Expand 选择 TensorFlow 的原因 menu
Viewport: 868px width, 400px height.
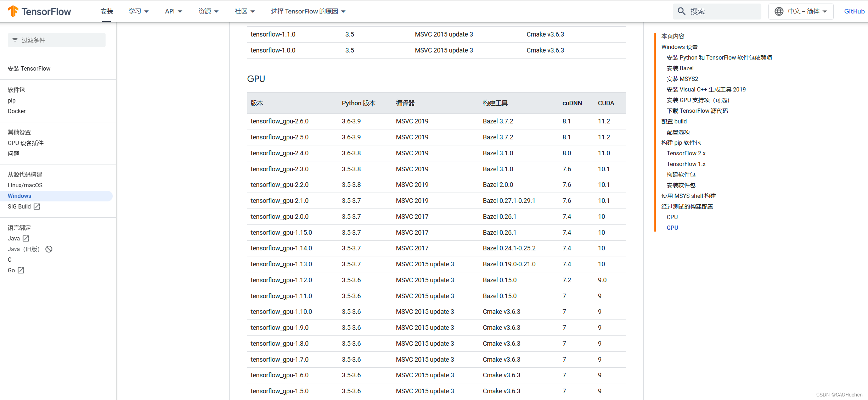[x=308, y=11]
